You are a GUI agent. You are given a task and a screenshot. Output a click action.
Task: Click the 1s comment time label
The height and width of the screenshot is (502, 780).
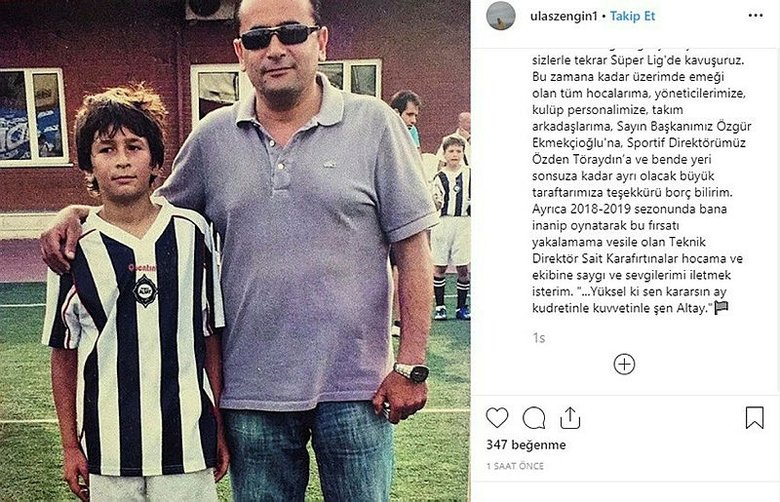point(539,338)
